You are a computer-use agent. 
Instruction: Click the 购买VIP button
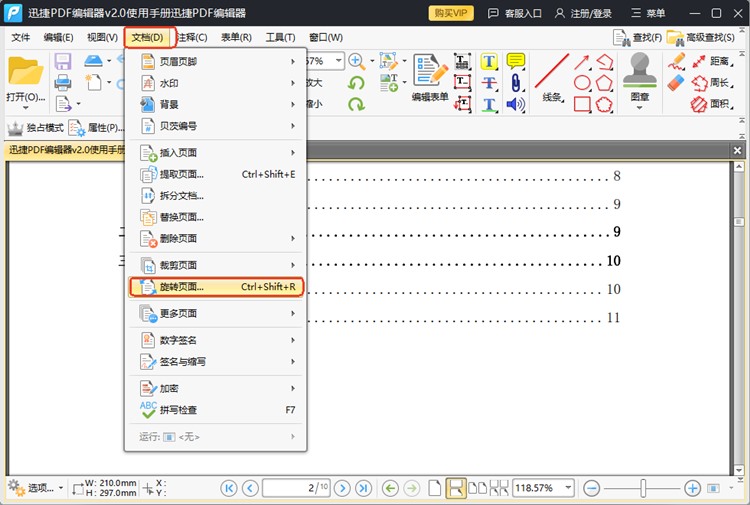[x=451, y=13]
